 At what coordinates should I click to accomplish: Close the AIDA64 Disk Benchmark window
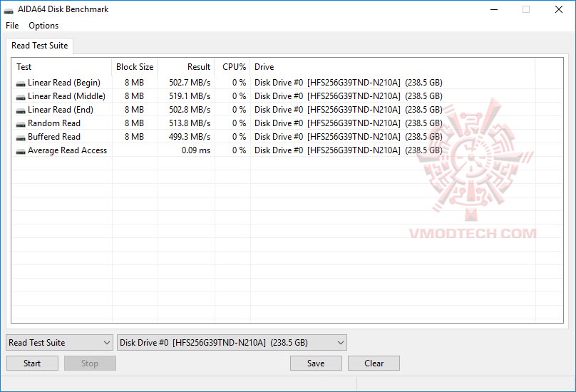(558, 9)
